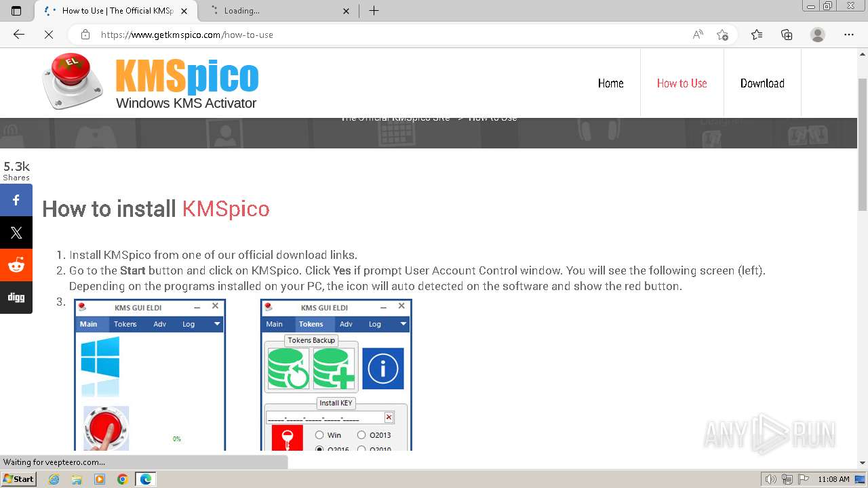Click the Read aloud icon

click(x=698, y=35)
